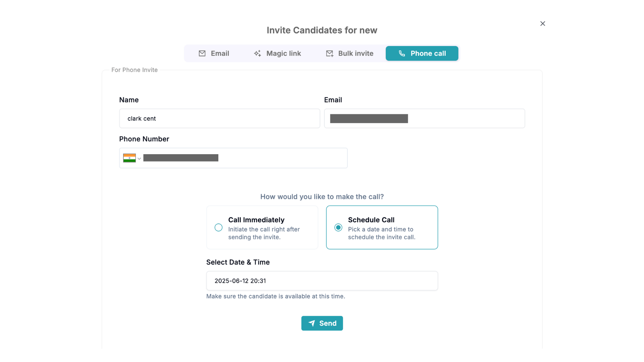Click into the Phone Number field
The width and height of the screenshot is (644, 362).
[x=245, y=158]
